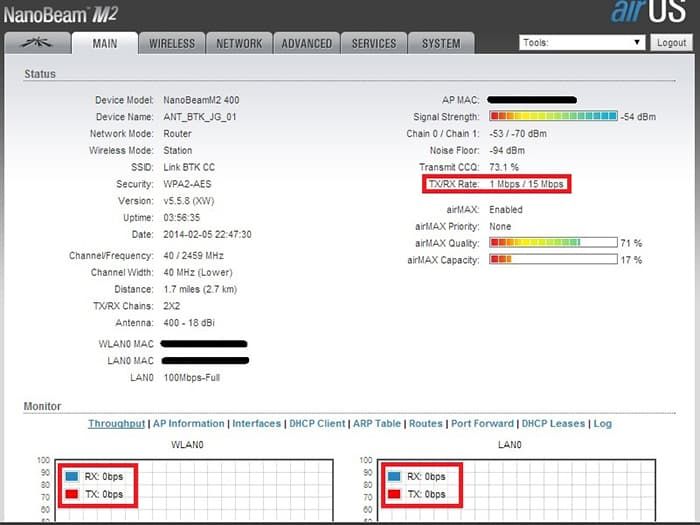700x525 pixels.
Task: Select the date 2014-02-05 22:47:30
Action: pos(207,234)
